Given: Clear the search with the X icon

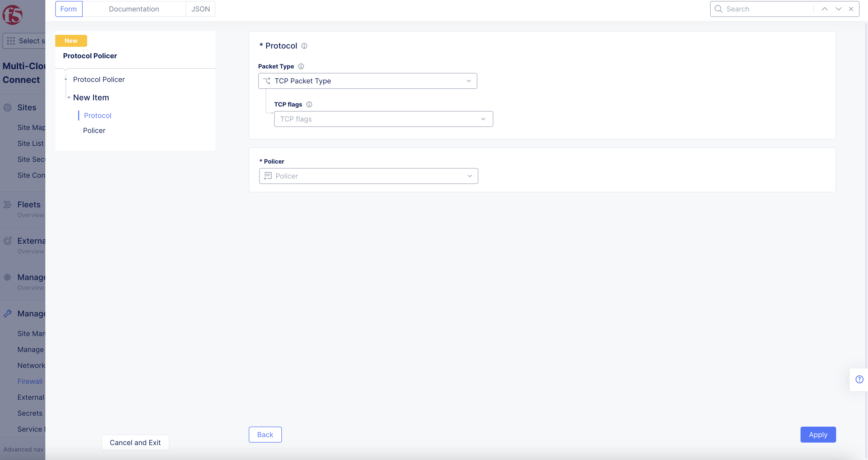Looking at the screenshot, I should (851, 9).
